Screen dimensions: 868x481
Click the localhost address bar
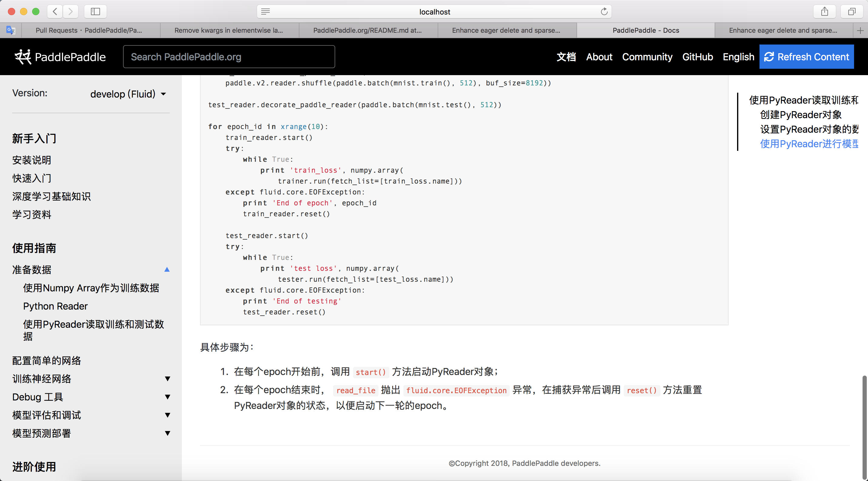pyautogui.click(x=434, y=12)
